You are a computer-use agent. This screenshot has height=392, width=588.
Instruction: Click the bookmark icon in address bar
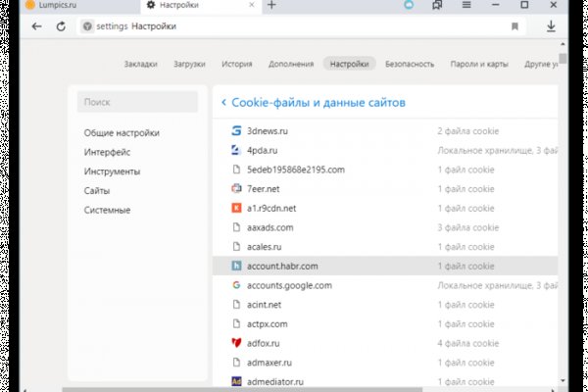(515, 26)
